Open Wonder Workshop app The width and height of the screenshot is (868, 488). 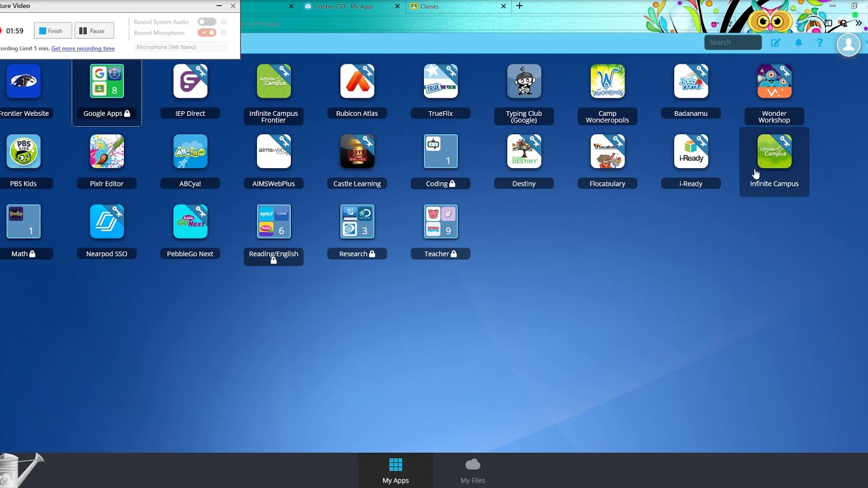[774, 81]
